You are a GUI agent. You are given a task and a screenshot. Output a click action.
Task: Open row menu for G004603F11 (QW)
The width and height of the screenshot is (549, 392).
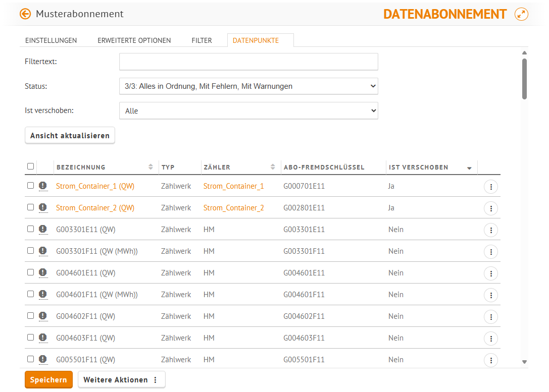coord(491,339)
